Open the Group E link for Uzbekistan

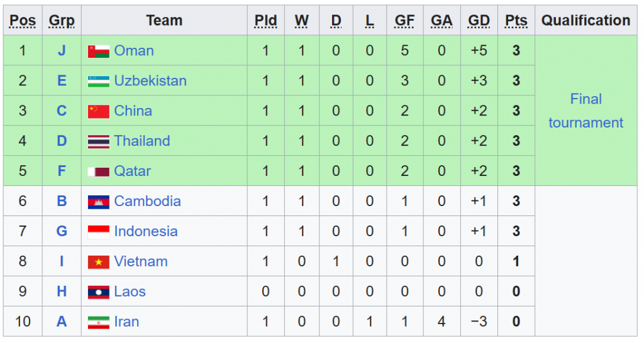62,80
